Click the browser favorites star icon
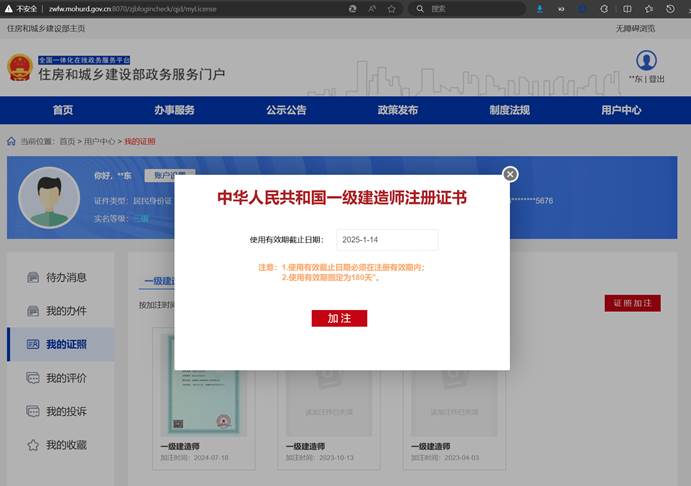691x486 pixels. (390, 8)
